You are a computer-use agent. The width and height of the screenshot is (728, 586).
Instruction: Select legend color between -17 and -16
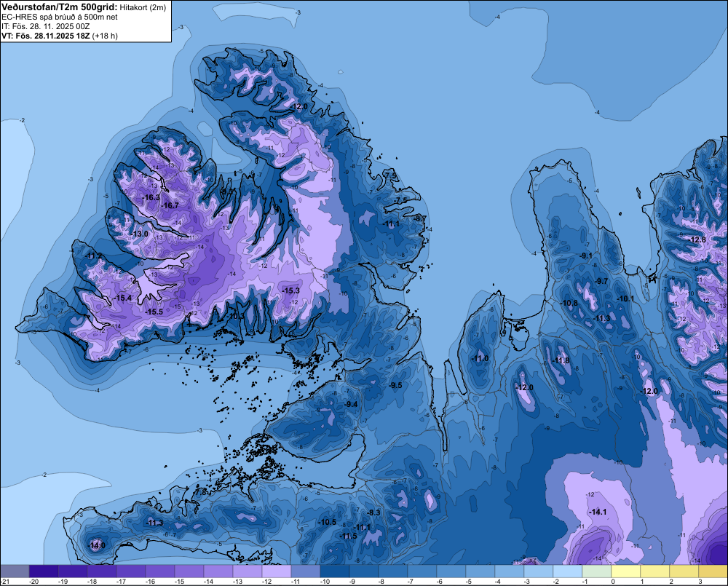[131, 571]
